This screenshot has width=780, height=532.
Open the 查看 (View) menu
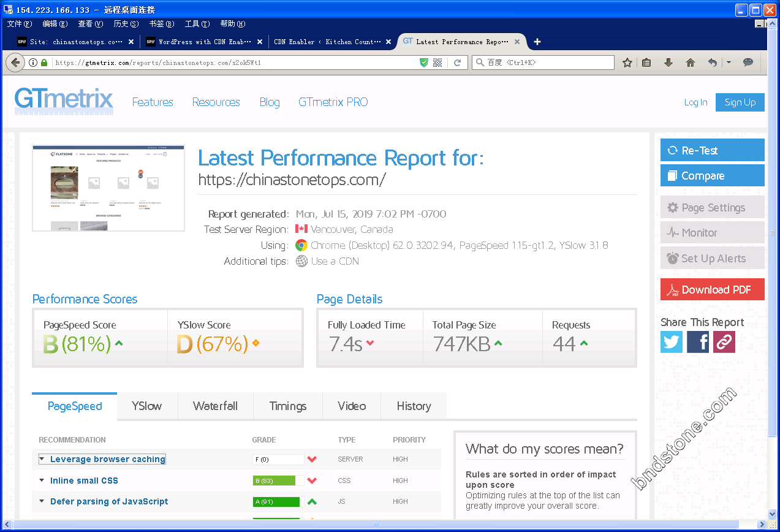tap(90, 24)
